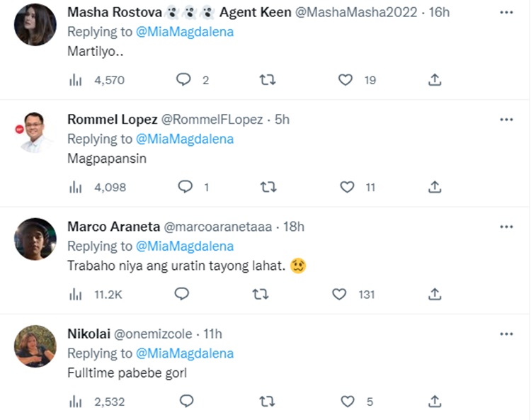Like Rommel Lopez's tweet
This screenshot has height=420, width=531.
coord(347,187)
